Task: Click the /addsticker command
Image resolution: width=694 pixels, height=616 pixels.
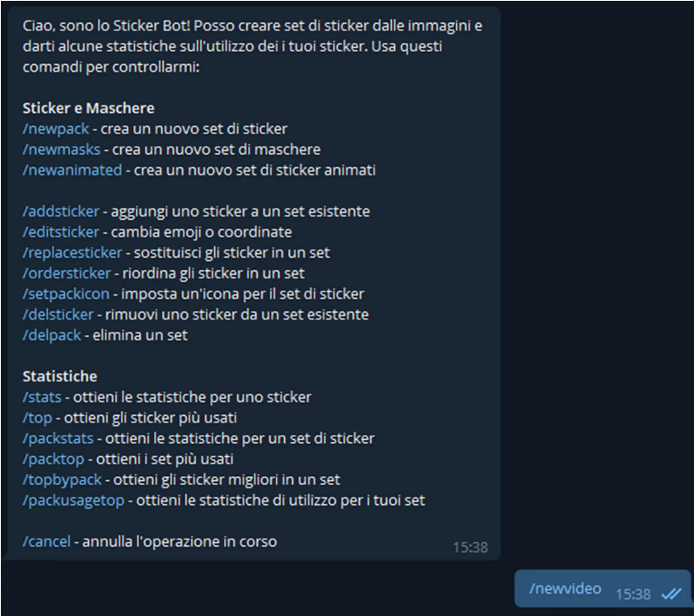Action: 61,212
